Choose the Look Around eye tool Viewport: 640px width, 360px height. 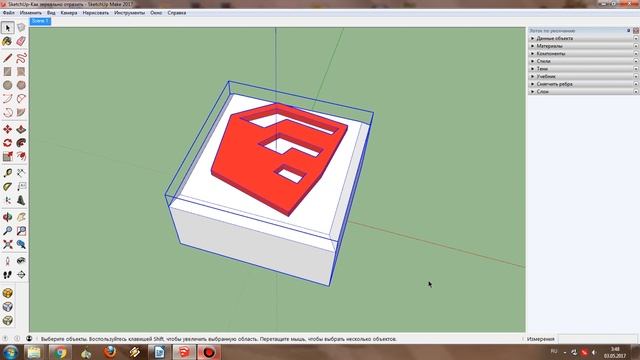(x=21, y=261)
